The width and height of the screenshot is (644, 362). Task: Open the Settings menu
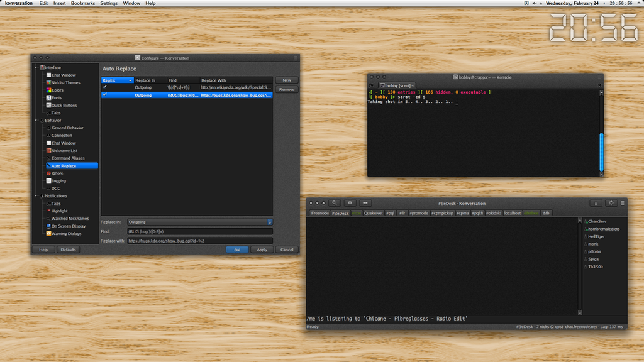pos(109,3)
